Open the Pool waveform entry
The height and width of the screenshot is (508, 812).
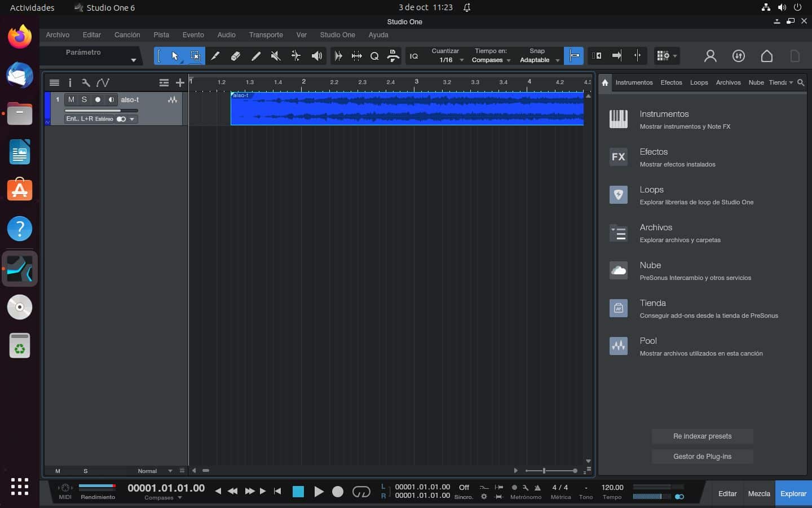(x=619, y=346)
